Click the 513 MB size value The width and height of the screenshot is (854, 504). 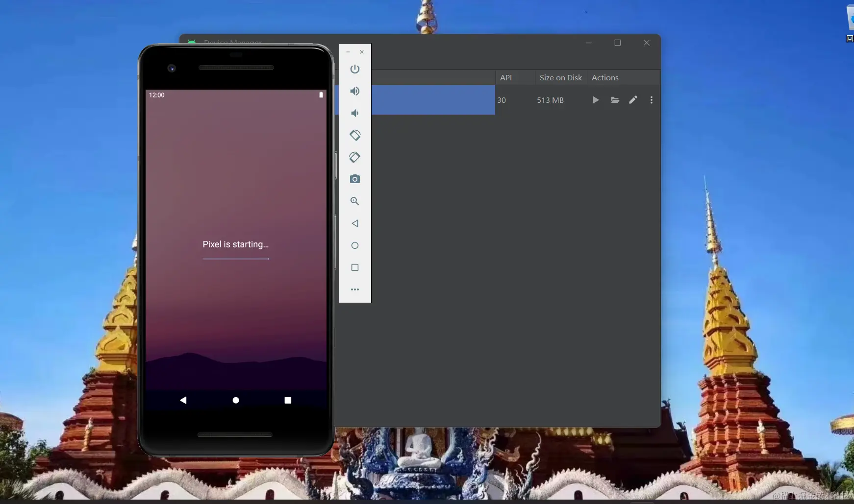pos(550,100)
